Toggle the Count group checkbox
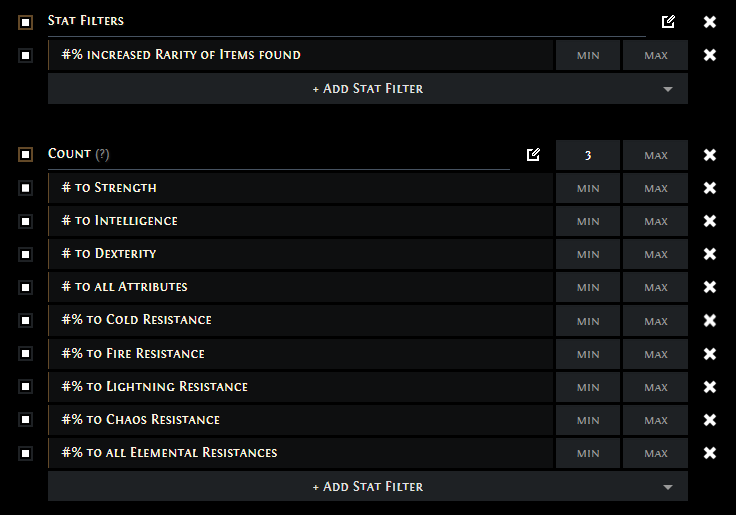Image resolution: width=736 pixels, height=515 pixels. coord(25,154)
